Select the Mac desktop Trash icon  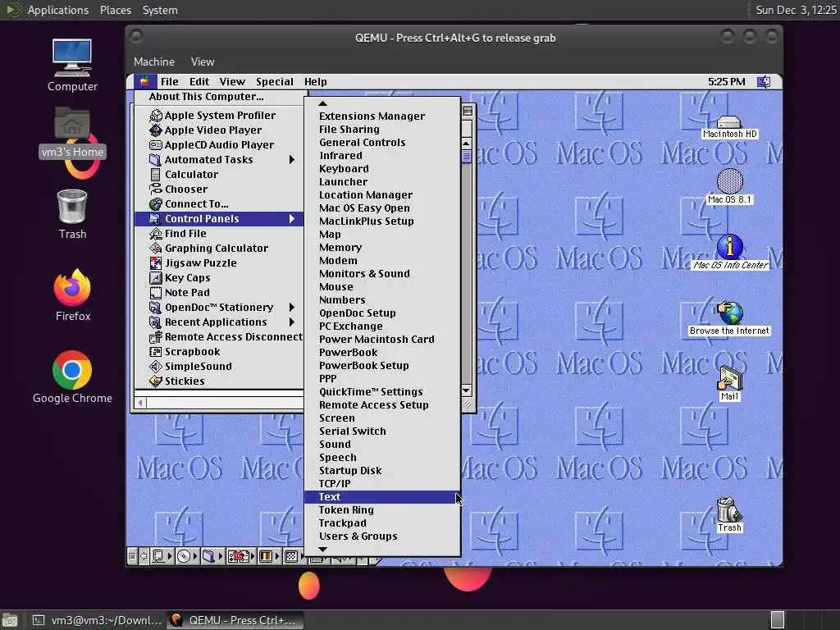click(x=729, y=509)
